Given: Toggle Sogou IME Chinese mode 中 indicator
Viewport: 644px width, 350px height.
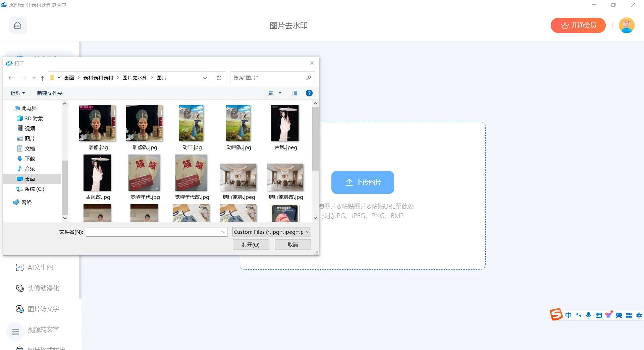Looking at the screenshot, I should click(x=568, y=315).
